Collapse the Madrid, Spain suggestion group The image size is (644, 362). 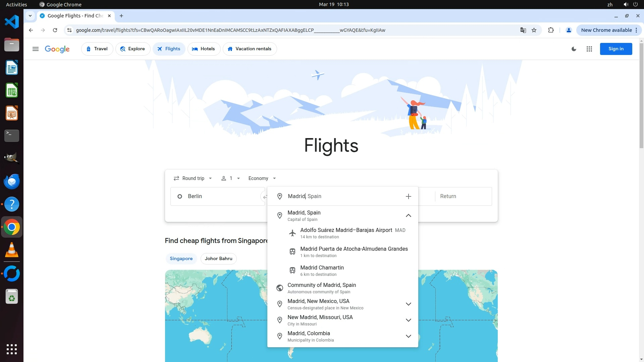[408, 216]
